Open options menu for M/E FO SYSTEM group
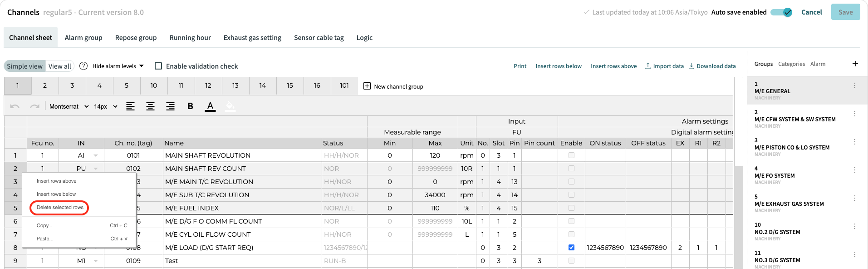This screenshot has height=269, width=868. [x=855, y=170]
